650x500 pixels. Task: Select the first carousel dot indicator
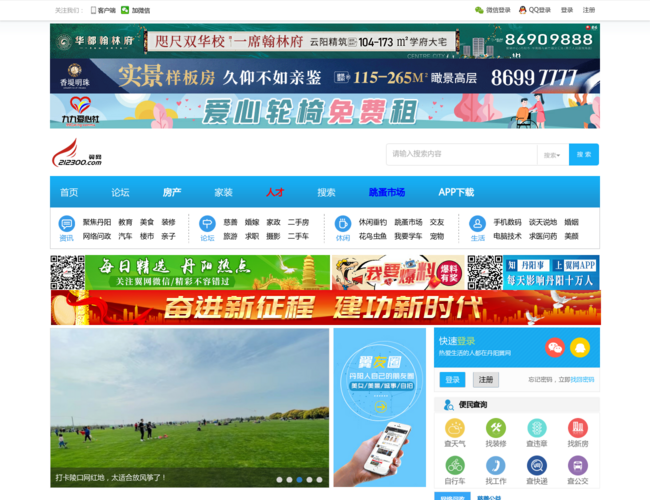point(279,480)
